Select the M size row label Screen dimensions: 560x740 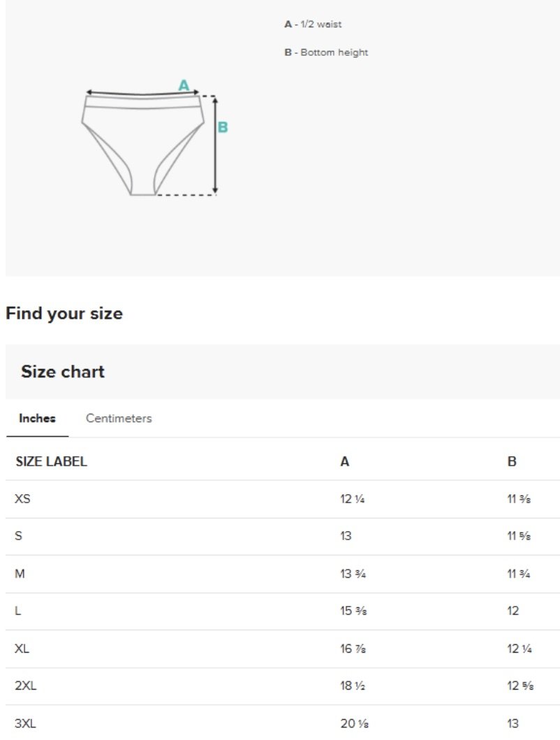(x=20, y=574)
